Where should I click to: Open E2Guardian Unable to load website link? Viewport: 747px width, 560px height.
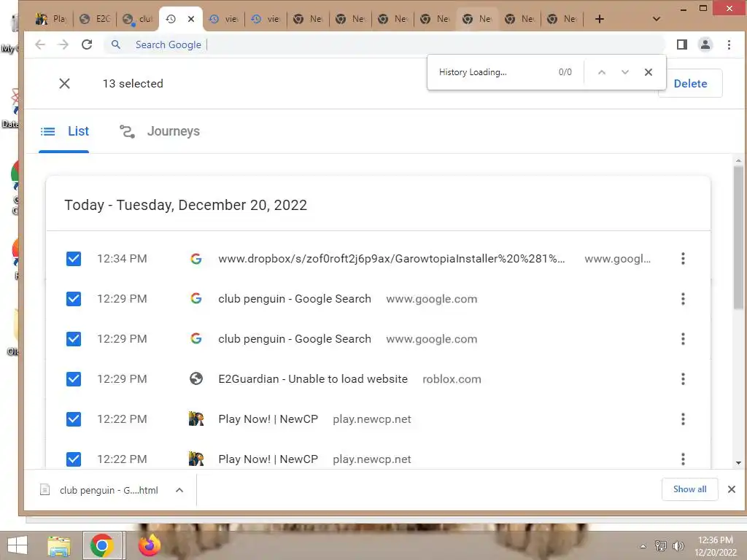pyautogui.click(x=313, y=379)
